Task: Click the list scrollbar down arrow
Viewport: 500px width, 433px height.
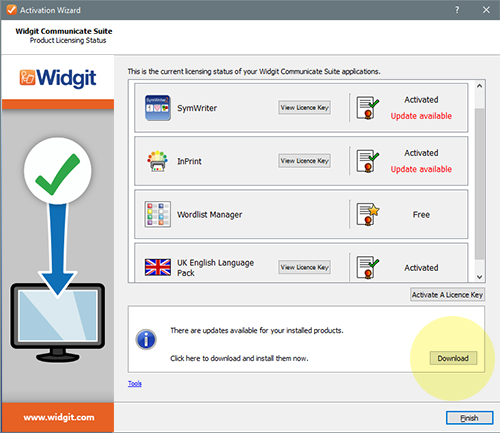Action: pos(479,277)
